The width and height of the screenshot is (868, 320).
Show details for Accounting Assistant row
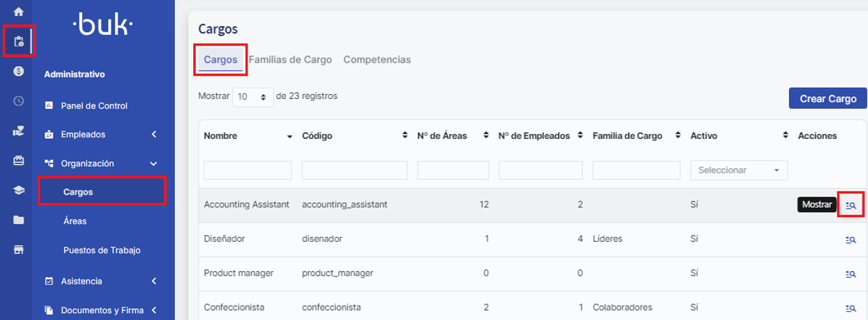click(x=850, y=205)
